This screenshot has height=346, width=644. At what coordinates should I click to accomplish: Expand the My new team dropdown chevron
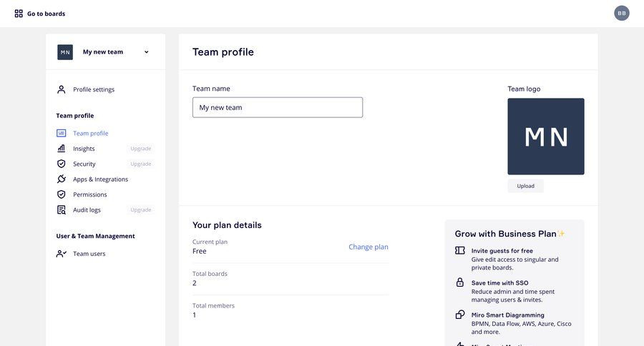146,52
